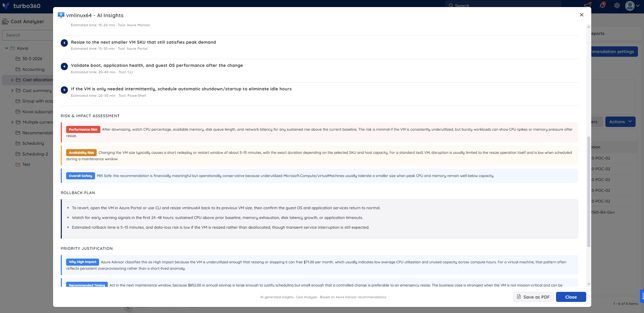Viewport: 644px width, 313px height.
Task: Click the top Search box
Action: (x=503, y=5)
